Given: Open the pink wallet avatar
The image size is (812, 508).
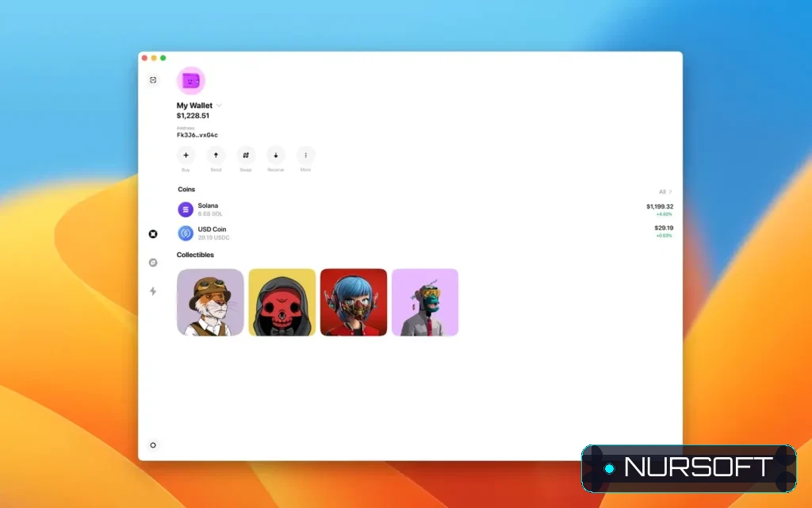Looking at the screenshot, I should tap(191, 81).
